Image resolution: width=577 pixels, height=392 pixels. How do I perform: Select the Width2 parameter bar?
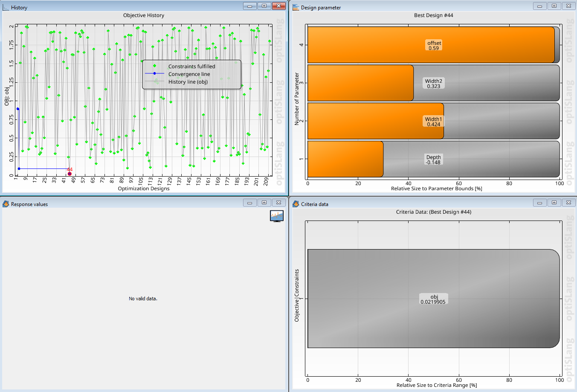[434, 83]
